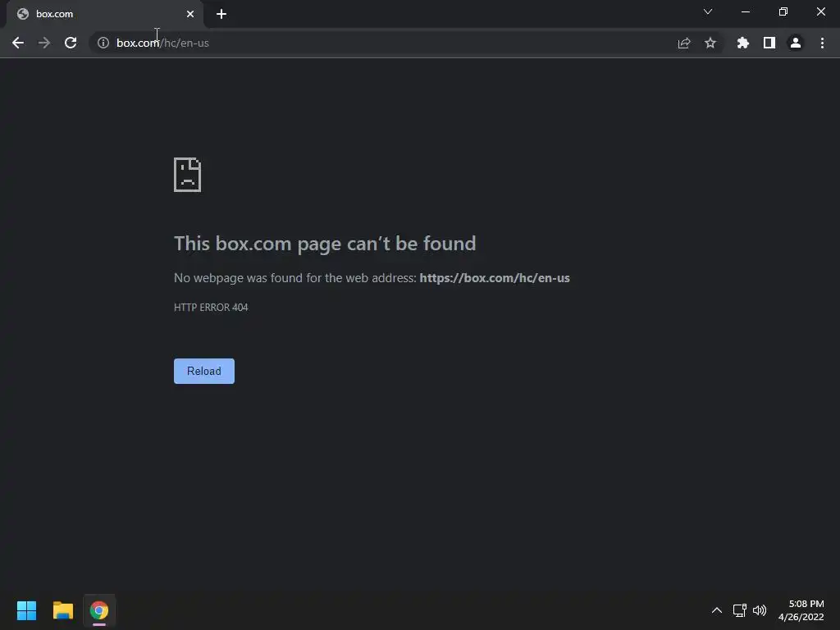Click the blue Reload button
The height and width of the screenshot is (630, 840).
click(204, 371)
